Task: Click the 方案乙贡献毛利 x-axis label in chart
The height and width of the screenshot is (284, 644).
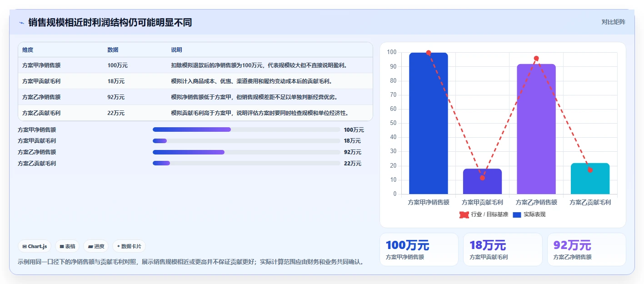Action: 590,202
